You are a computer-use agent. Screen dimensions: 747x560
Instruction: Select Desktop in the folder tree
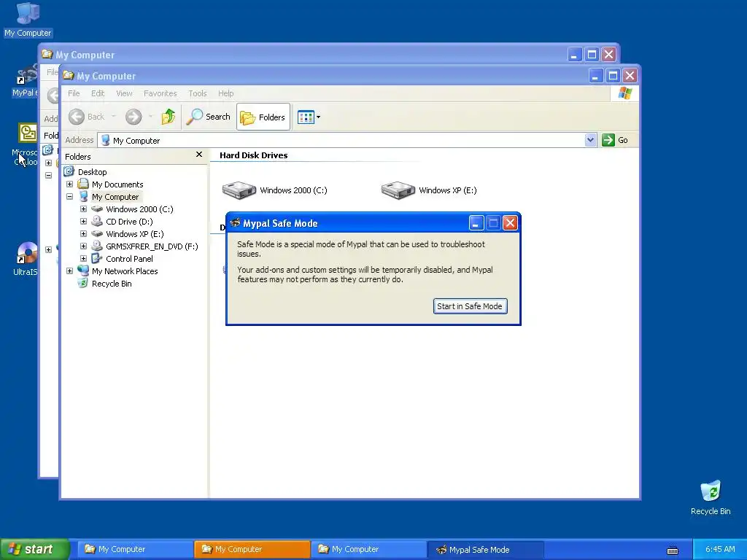[x=93, y=172]
